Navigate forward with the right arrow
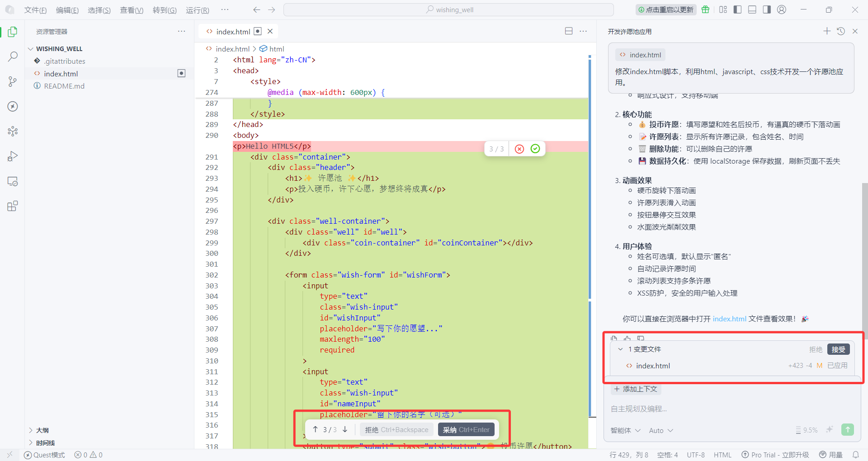Image resolution: width=868 pixels, height=461 pixels. [x=271, y=9]
